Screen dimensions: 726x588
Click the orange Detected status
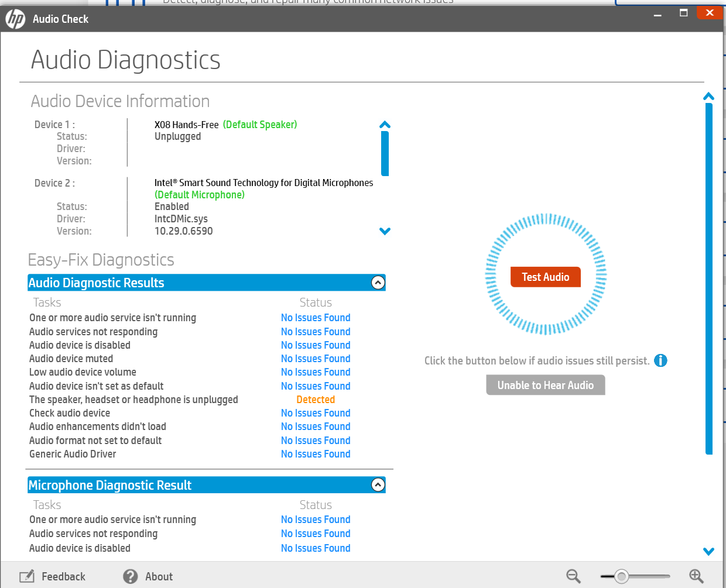pyautogui.click(x=316, y=400)
